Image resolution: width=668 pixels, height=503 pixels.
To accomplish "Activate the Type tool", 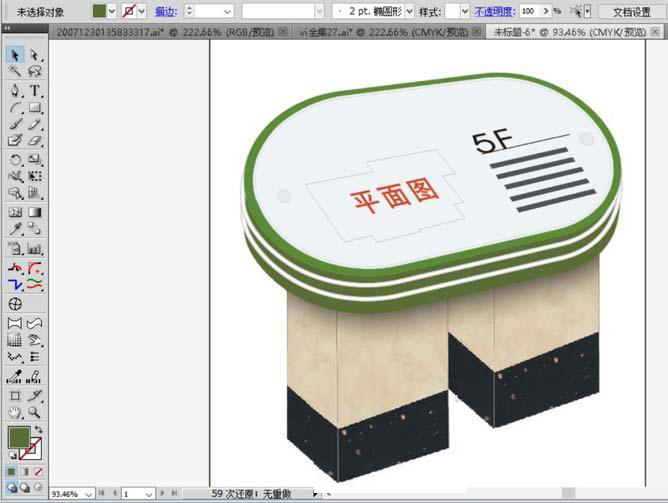I will [x=35, y=91].
